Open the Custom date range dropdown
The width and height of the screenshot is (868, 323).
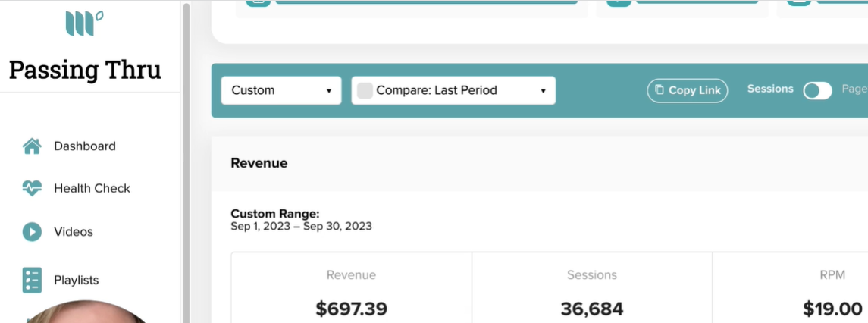pos(281,90)
